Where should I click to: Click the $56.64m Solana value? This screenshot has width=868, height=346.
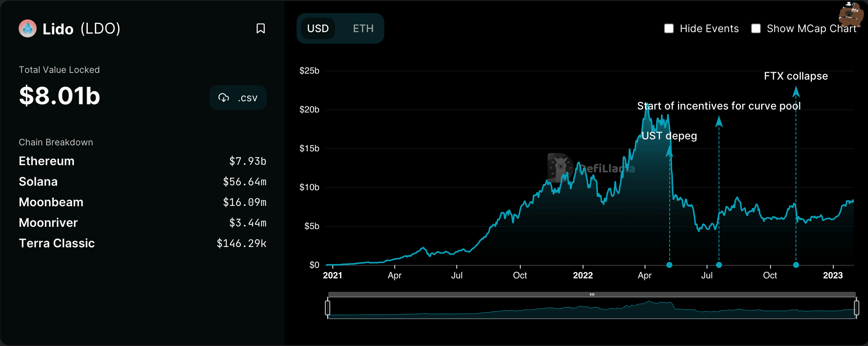(245, 182)
